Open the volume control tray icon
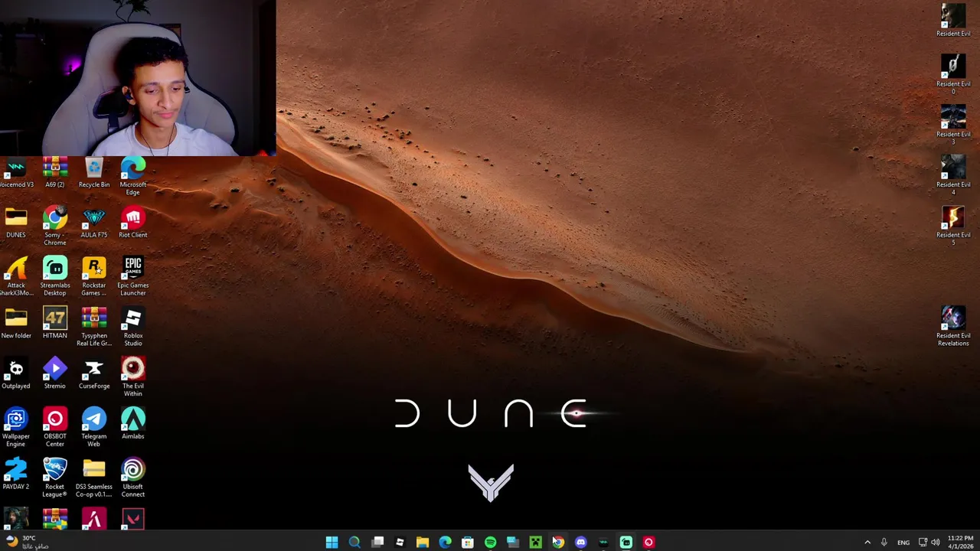980x551 pixels. click(936, 543)
